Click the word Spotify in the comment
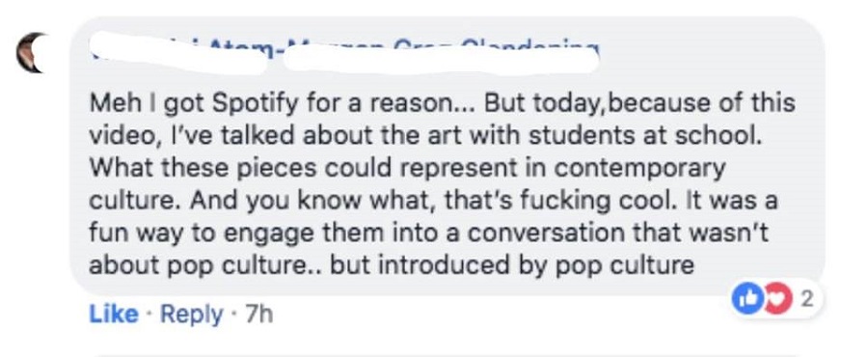 (258, 103)
